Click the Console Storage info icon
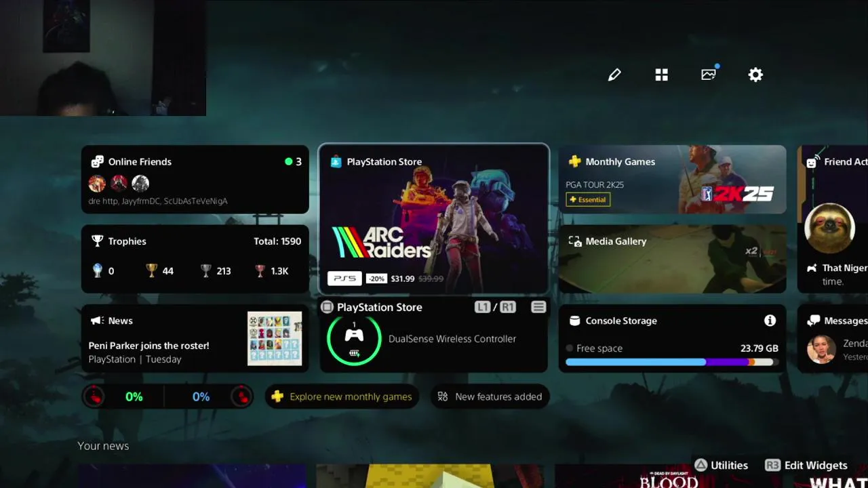 (x=770, y=321)
